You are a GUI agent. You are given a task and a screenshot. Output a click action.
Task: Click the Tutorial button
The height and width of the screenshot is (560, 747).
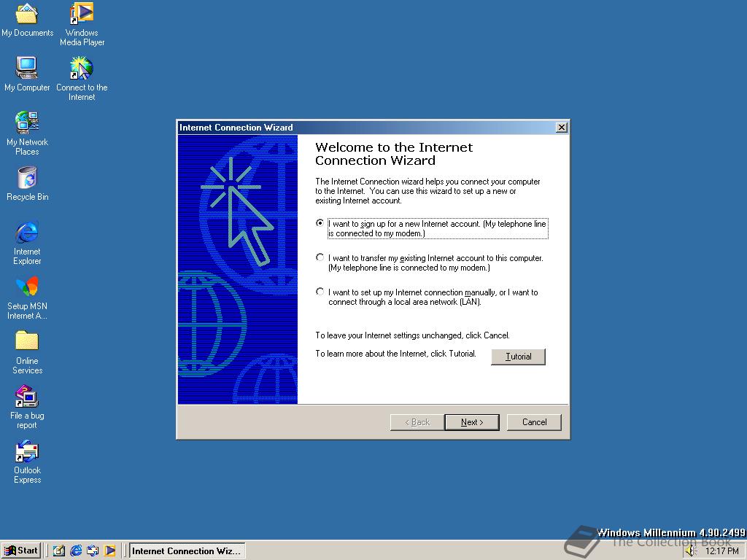click(x=519, y=357)
